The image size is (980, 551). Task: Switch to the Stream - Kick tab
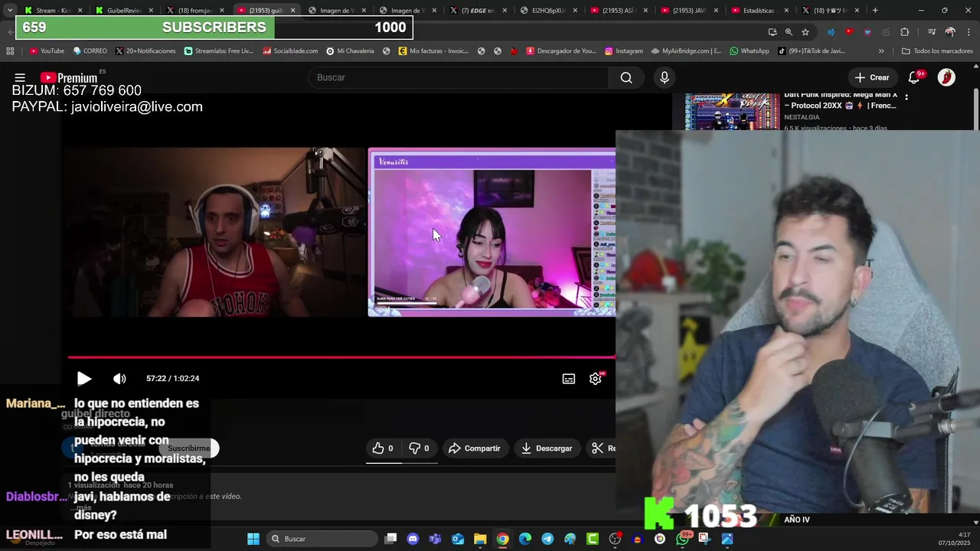(x=52, y=10)
